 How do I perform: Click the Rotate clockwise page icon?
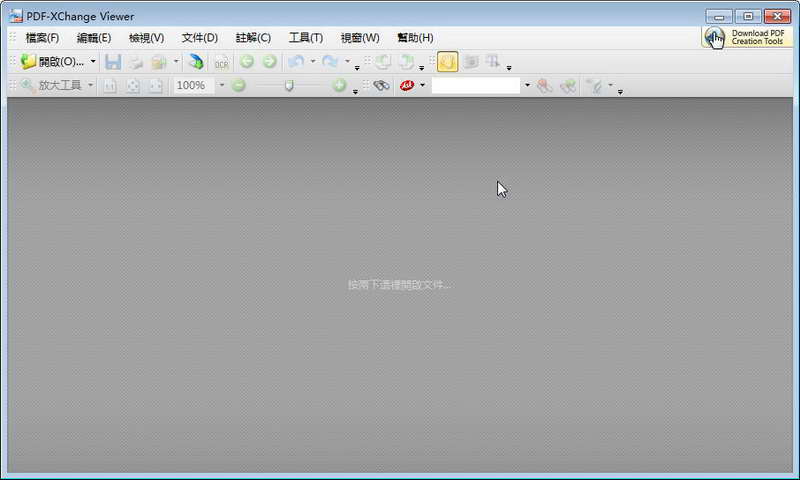point(407,62)
